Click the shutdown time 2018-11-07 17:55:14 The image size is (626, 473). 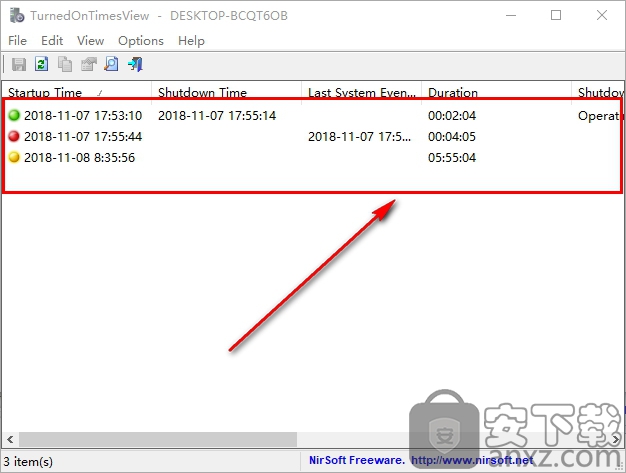(x=217, y=116)
